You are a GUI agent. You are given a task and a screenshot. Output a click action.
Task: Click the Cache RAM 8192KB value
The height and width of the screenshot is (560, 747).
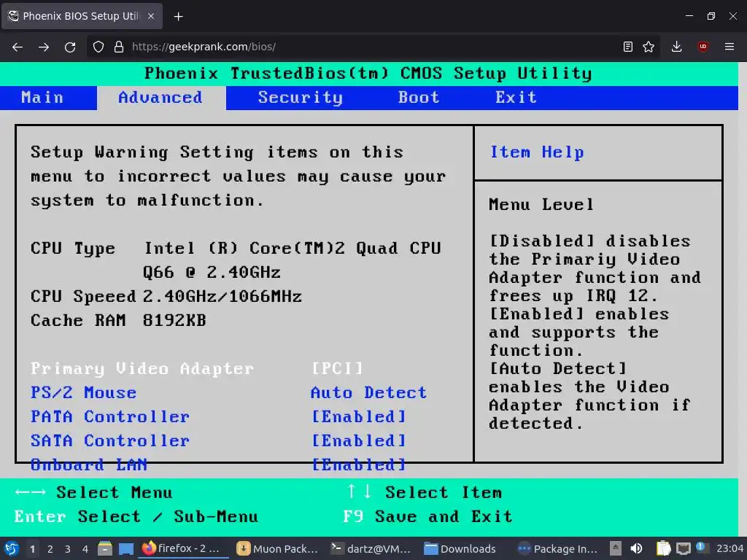174,321
